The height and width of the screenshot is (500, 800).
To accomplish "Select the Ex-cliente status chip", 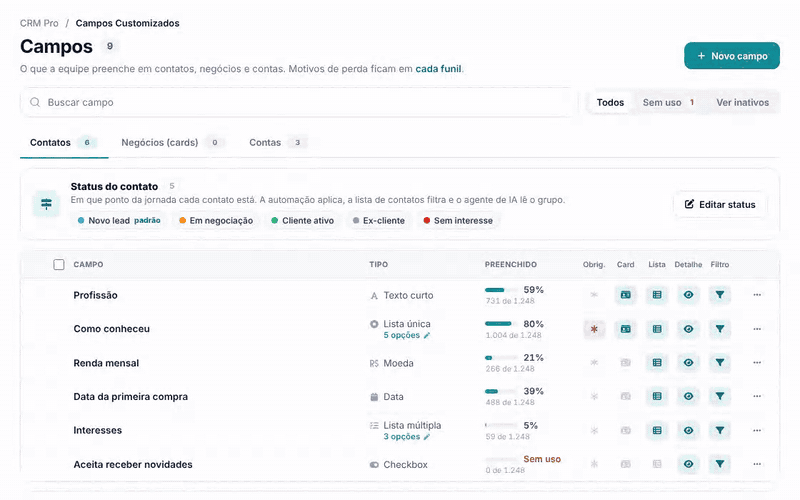I will 379,220.
